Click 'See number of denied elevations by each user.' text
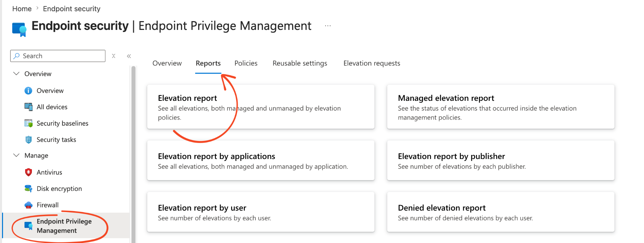Screen dimensions: 644x243 (x=465, y=218)
